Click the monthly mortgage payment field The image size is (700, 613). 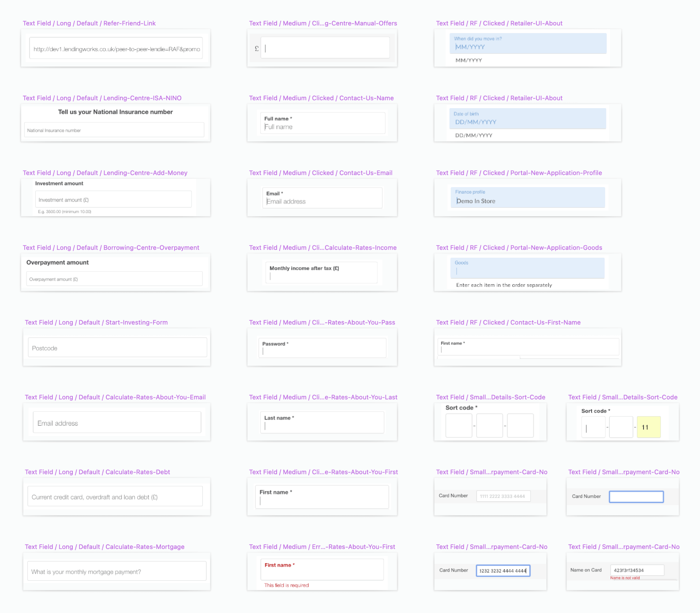(x=117, y=571)
